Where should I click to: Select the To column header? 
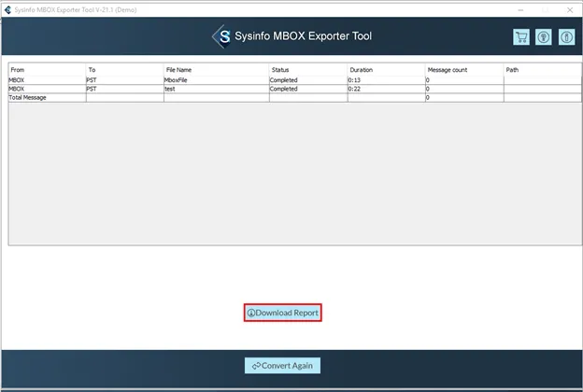pyautogui.click(x=125, y=70)
